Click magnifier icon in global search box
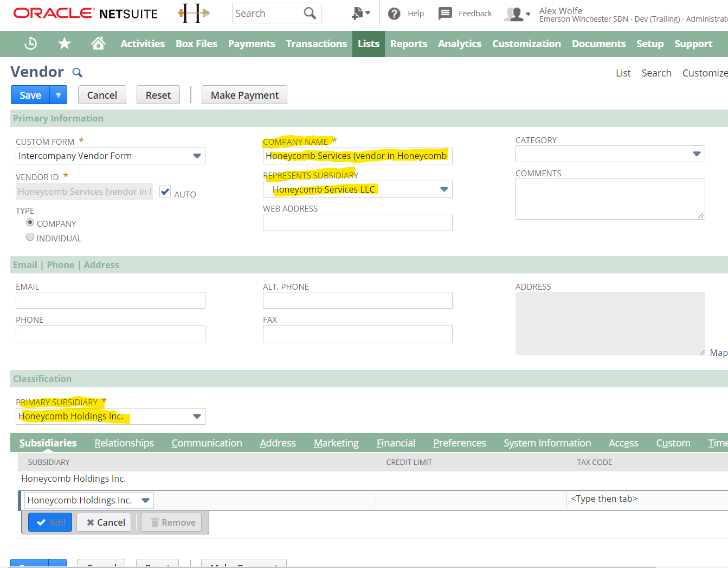The width and height of the screenshot is (728, 568). (310, 13)
